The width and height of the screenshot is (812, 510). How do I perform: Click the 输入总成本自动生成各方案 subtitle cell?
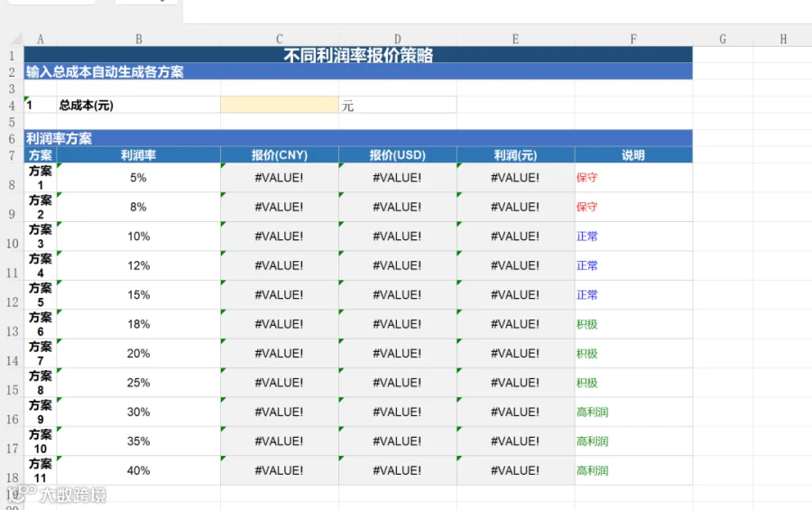tap(358, 71)
